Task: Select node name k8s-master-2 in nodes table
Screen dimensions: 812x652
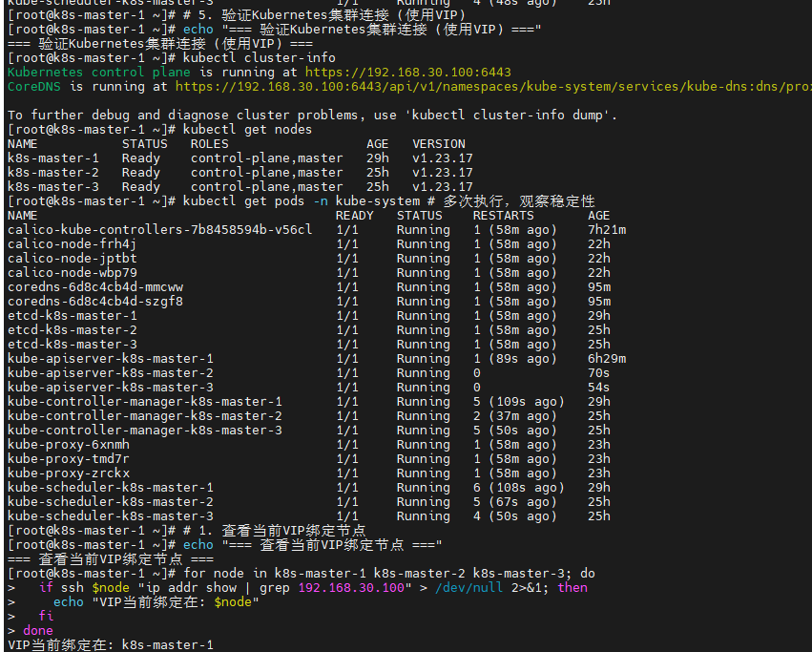Action: coord(53,173)
